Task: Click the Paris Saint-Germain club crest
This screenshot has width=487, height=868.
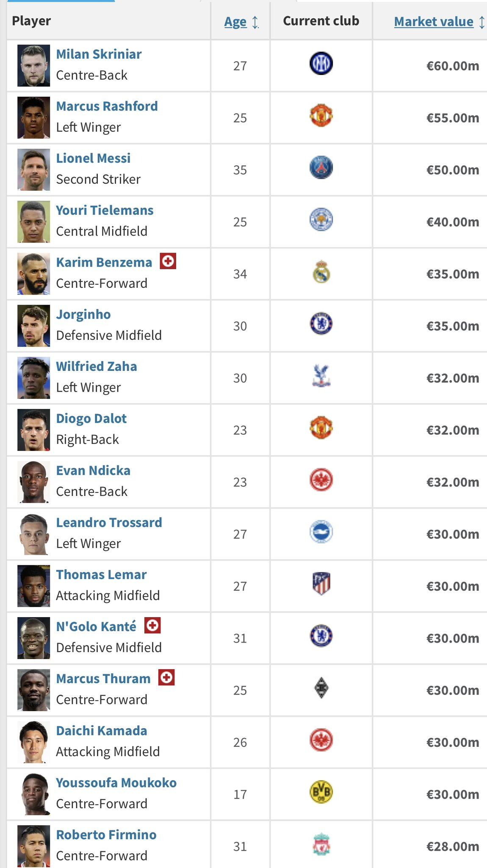Action: click(x=321, y=168)
